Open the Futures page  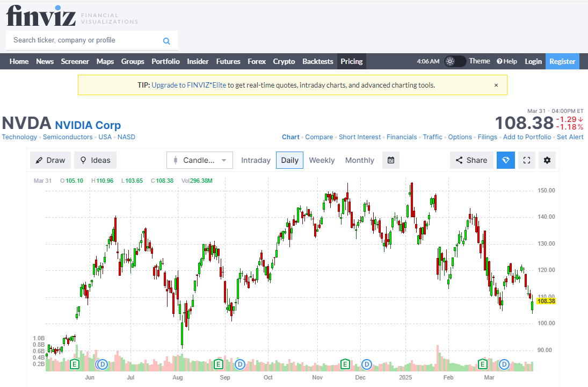(228, 61)
